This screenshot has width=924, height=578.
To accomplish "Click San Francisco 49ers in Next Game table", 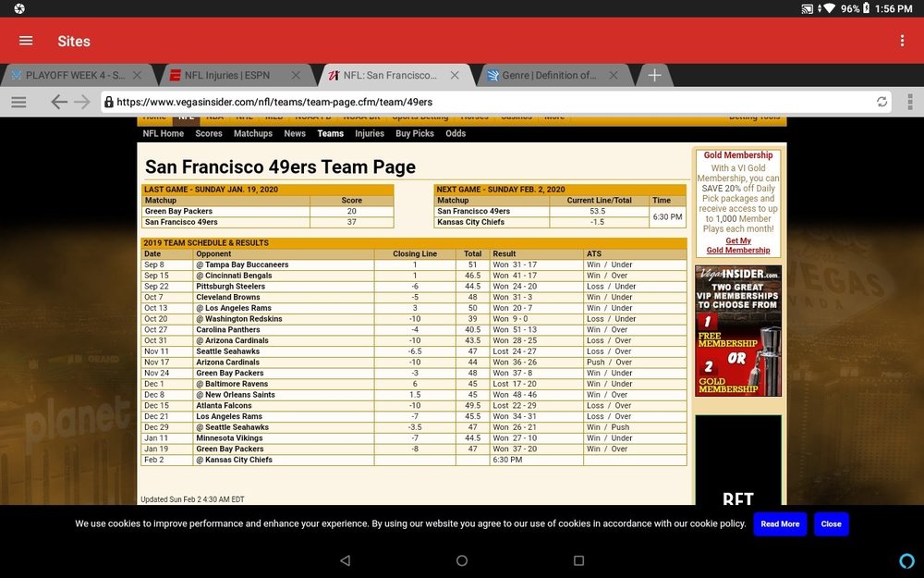I will [x=473, y=211].
